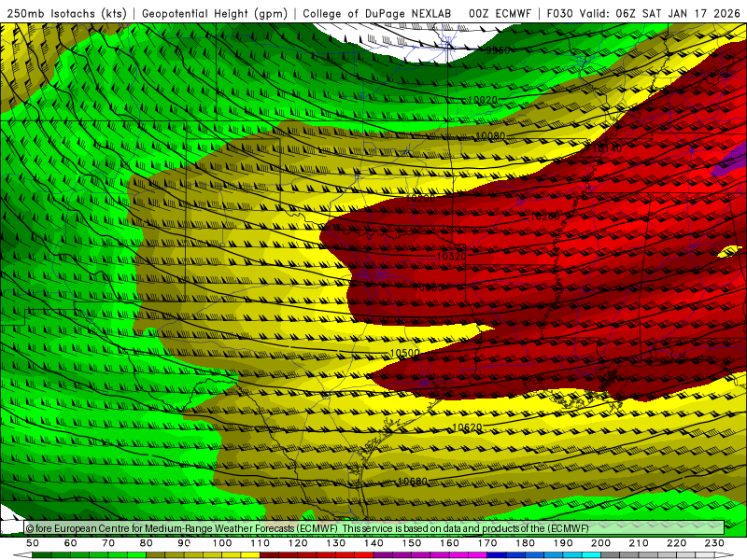Click the 200 kts legend value
Screen dimensions: 747x560
600,543
